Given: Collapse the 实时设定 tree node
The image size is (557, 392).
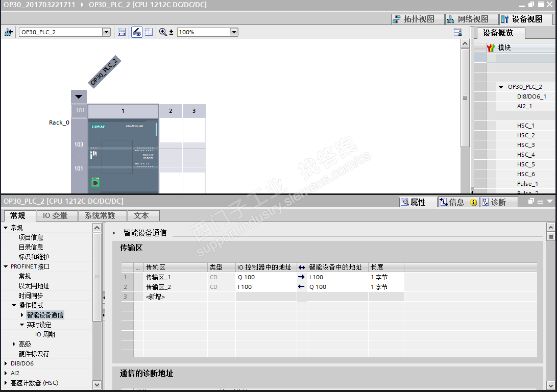Looking at the screenshot, I should pos(22,325).
